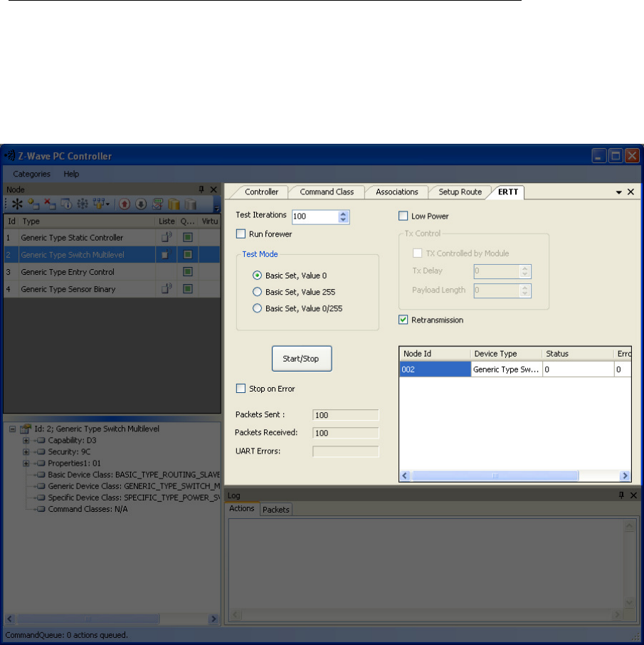Click green status square in Sensor Binary row
644x645 pixels.
tap(188, 289)
